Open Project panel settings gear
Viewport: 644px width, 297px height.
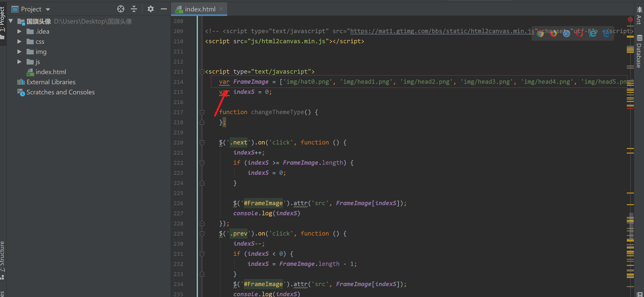pyautogui.click(x=150, y=9)
